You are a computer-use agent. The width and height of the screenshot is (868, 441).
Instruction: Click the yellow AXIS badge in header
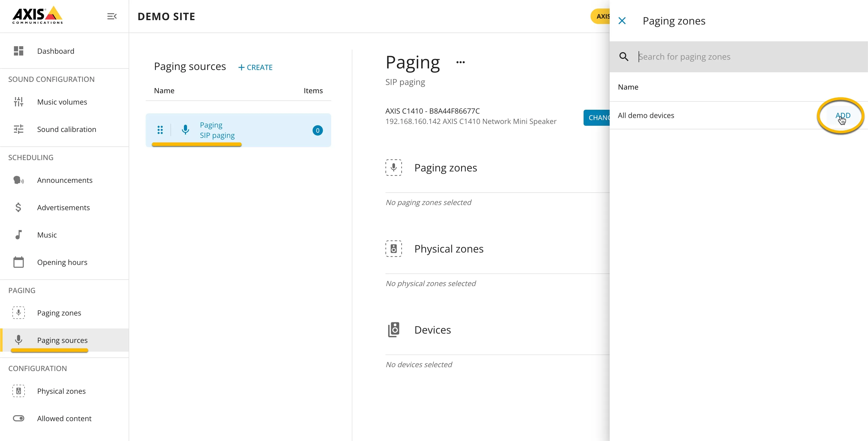tap(600, 16)
